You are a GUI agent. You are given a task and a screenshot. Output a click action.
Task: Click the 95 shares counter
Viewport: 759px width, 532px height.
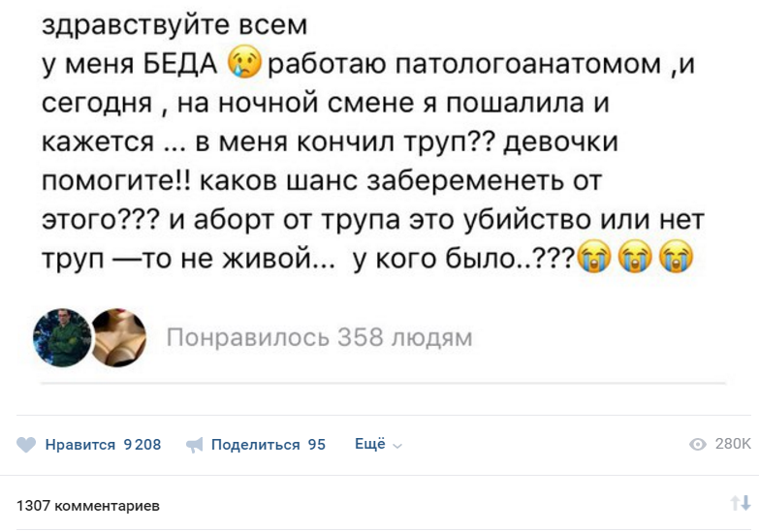click(x=317, y=445)
